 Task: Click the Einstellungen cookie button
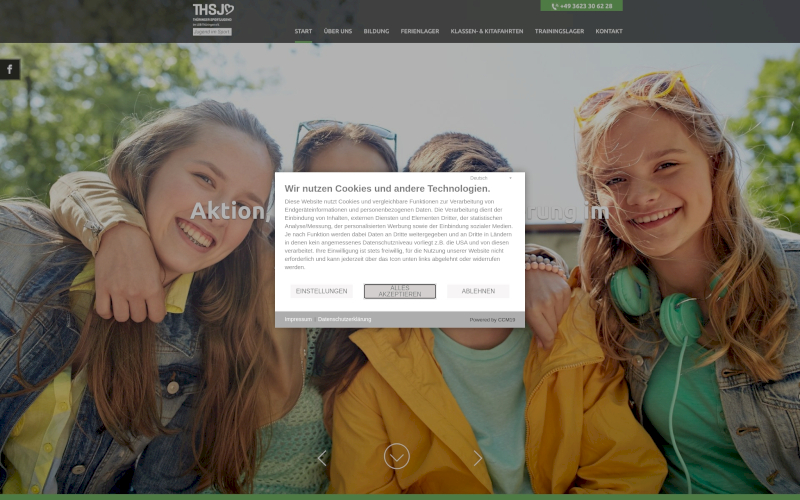(322, 291)
